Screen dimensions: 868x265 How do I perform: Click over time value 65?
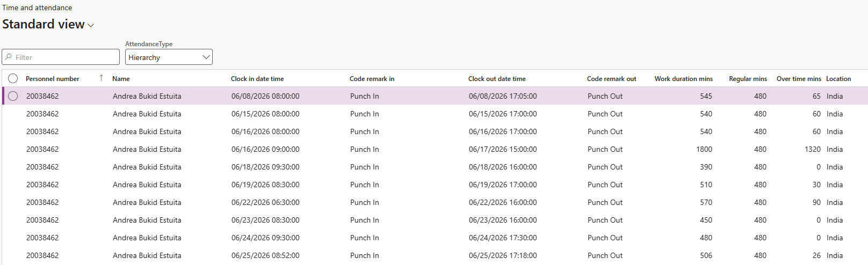point(816,96)
